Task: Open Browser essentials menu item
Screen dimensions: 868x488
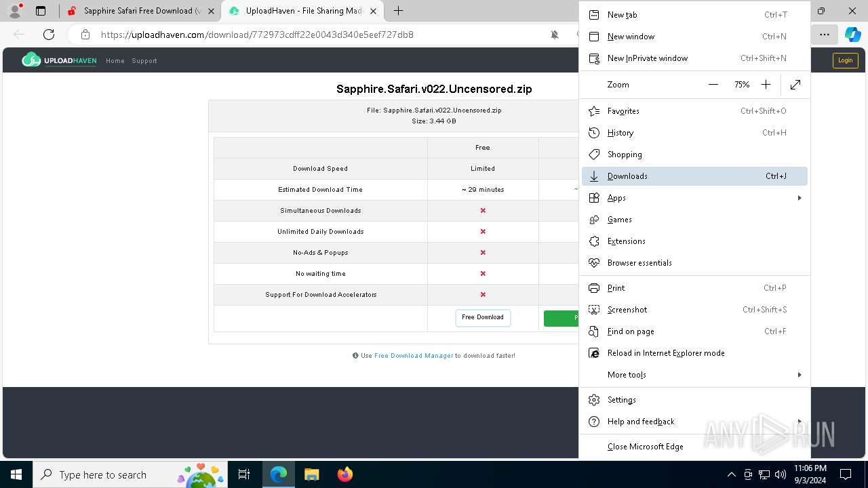Action: 694,263
